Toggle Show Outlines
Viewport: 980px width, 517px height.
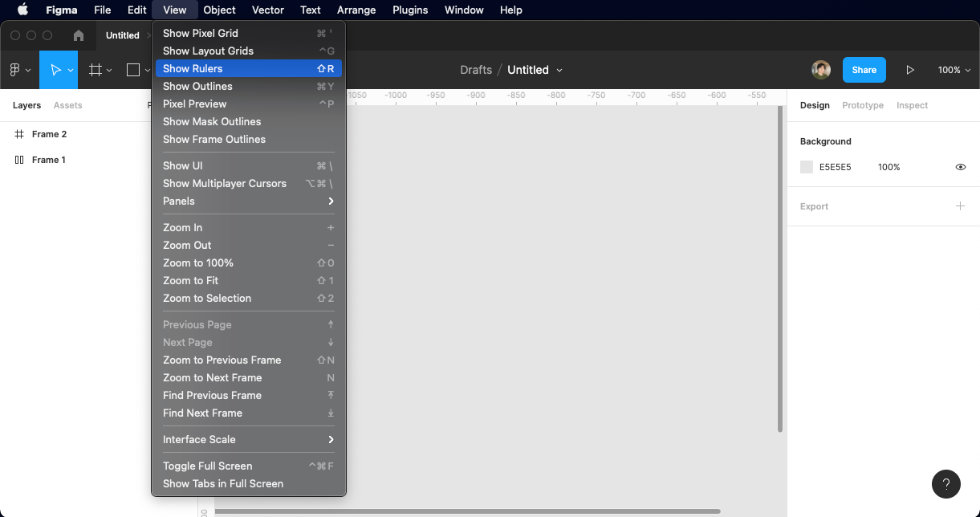[249, 86]
